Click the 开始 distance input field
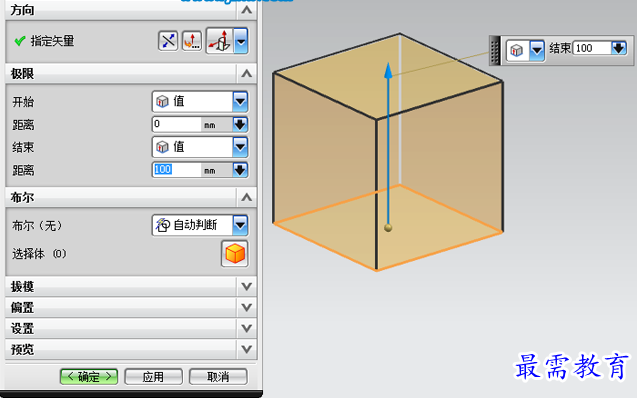Image resolution: width=637 pixels, height=398 pixels. coord(177,124)
